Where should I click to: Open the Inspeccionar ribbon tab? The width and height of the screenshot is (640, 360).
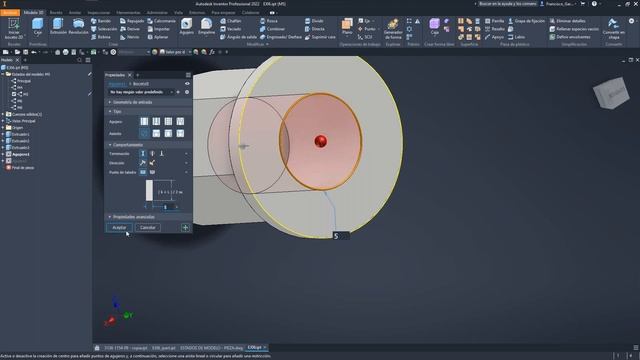tap(99, 13)
